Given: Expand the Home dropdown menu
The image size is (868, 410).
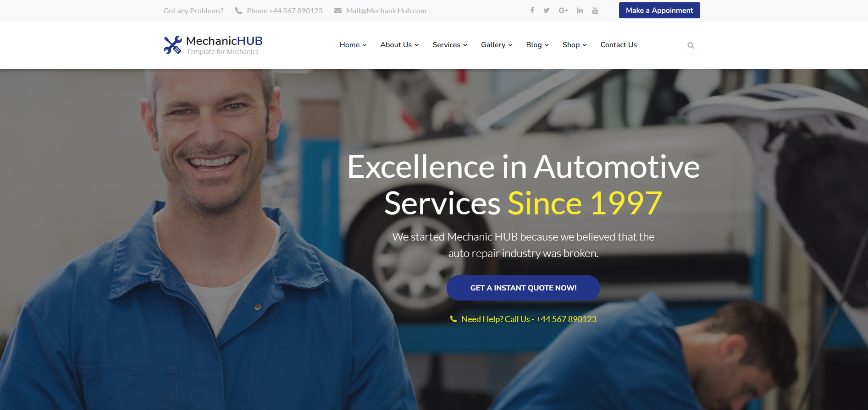Looking at the screenshot, I should click(353, 45).
